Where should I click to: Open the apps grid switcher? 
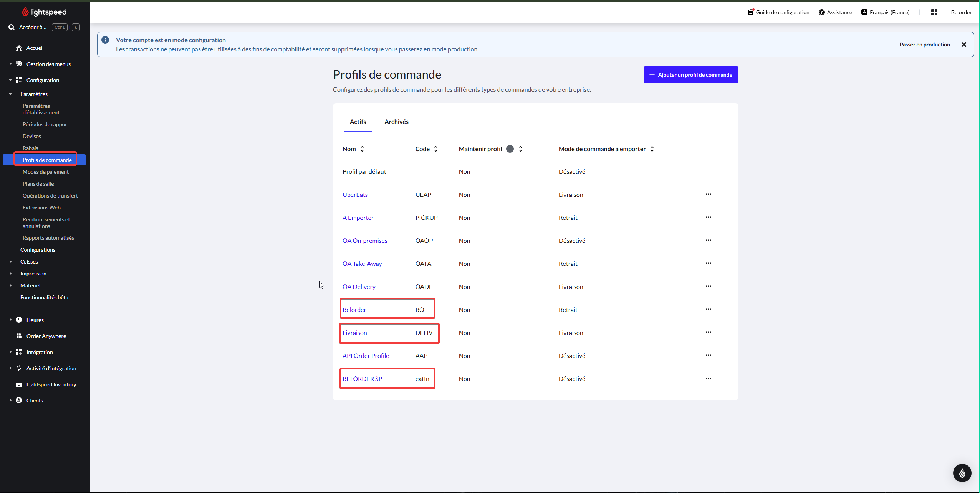(934, 12)
